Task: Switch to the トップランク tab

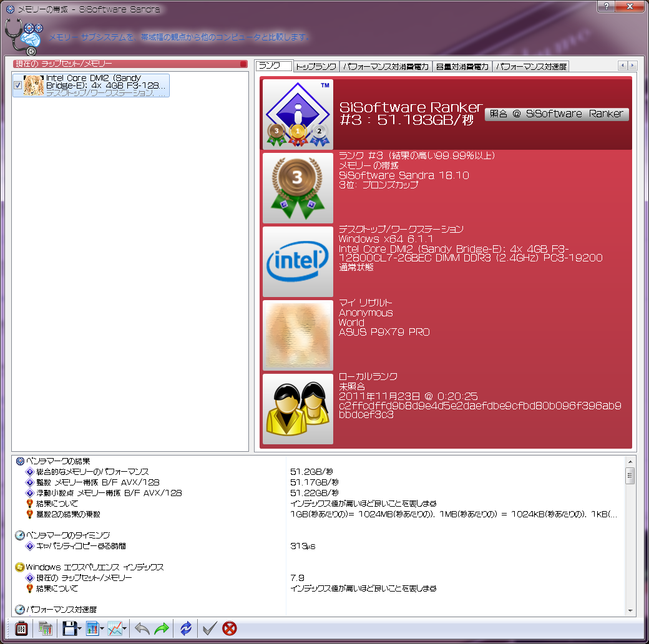Action: [x=316, y=66]
